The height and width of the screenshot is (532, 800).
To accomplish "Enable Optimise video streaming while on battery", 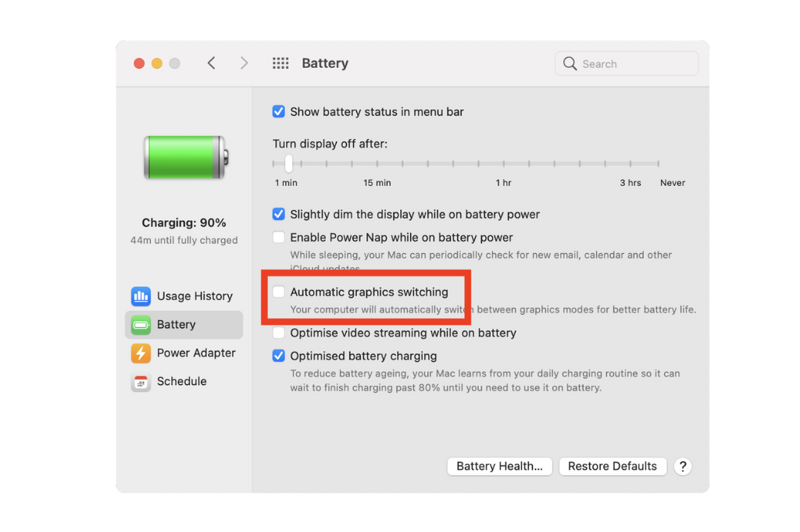I will [x=279, y=333].
